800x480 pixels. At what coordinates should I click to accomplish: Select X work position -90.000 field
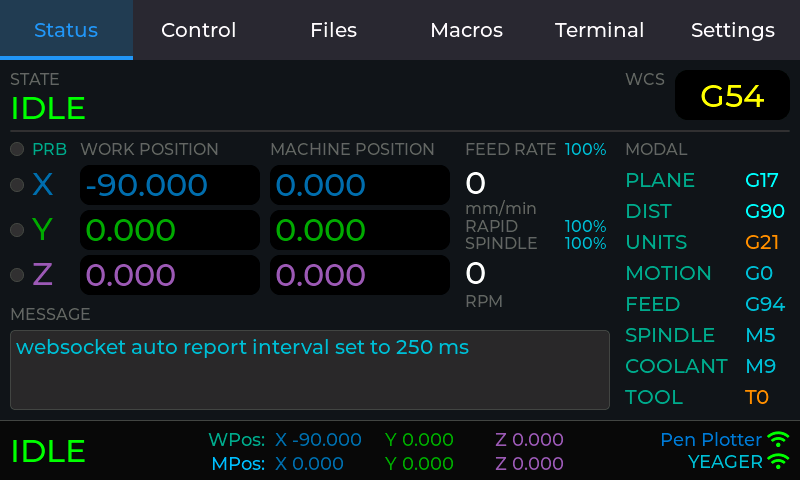[x=170, y=185]
